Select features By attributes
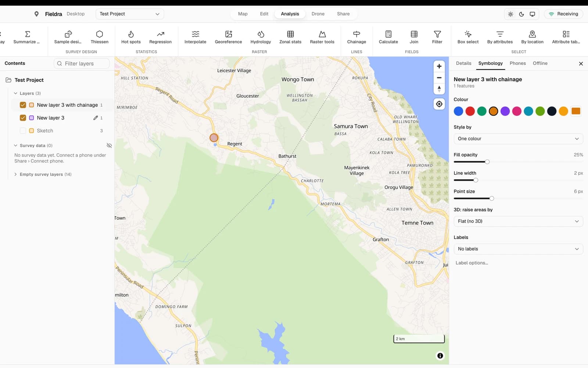The width and height of the screenshot is (588, 368). click(500, 37)
